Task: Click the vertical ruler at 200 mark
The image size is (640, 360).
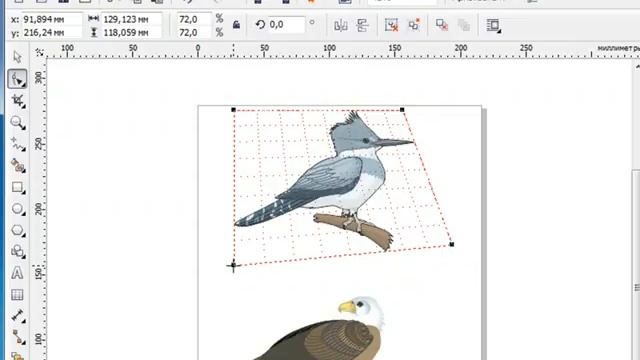Action: click(40, 209)
